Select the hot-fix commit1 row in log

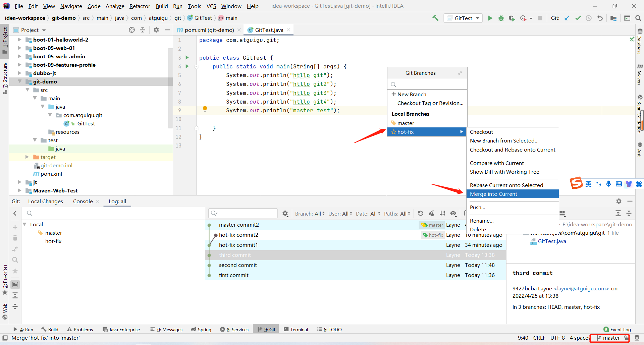(x=356, y=245)
